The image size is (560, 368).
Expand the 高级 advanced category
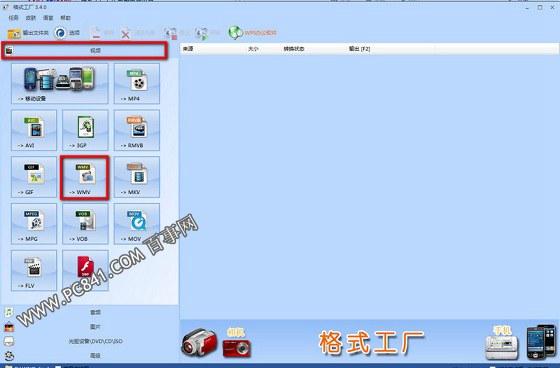point(89,355)
